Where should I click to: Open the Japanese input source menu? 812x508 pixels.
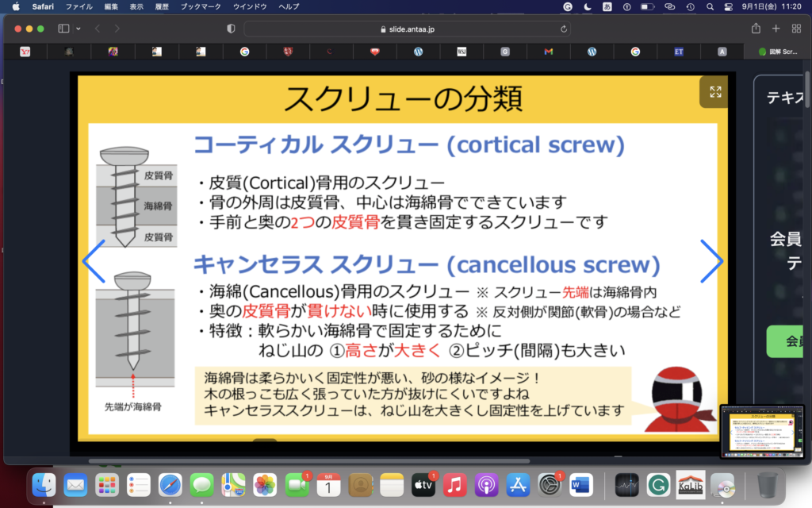coord(607,6)
